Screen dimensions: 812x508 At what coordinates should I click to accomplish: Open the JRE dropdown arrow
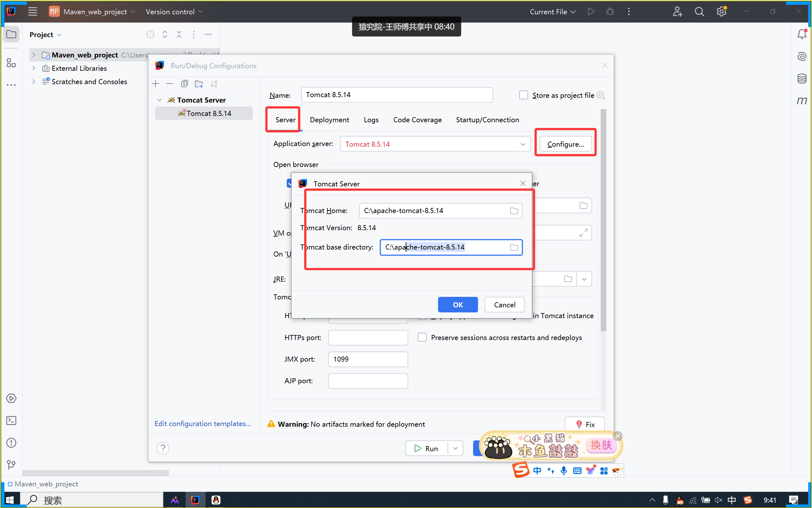[584, 279]
